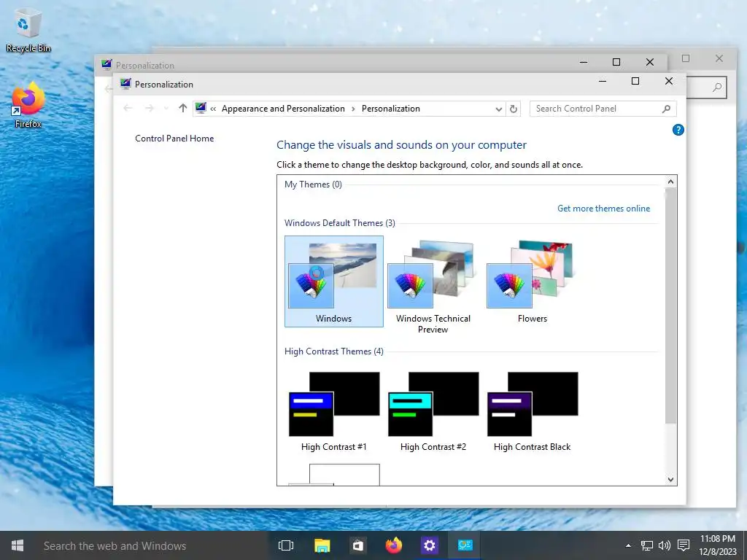Select the High Contrast #2 theme
This screenshot has width=747, height=560.
click(x=433, y=412)
